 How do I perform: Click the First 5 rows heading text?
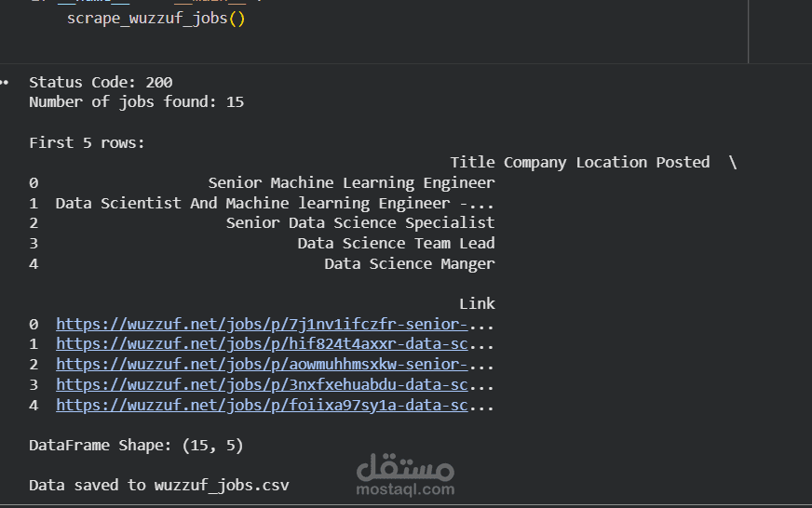pyautogui.click(x=87, y=142)
